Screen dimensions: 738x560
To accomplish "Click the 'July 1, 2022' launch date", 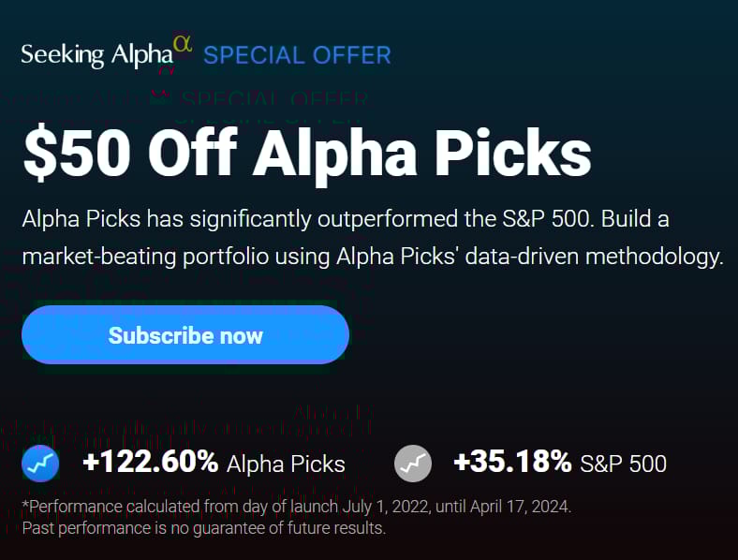I will click(x=386, y=507).
